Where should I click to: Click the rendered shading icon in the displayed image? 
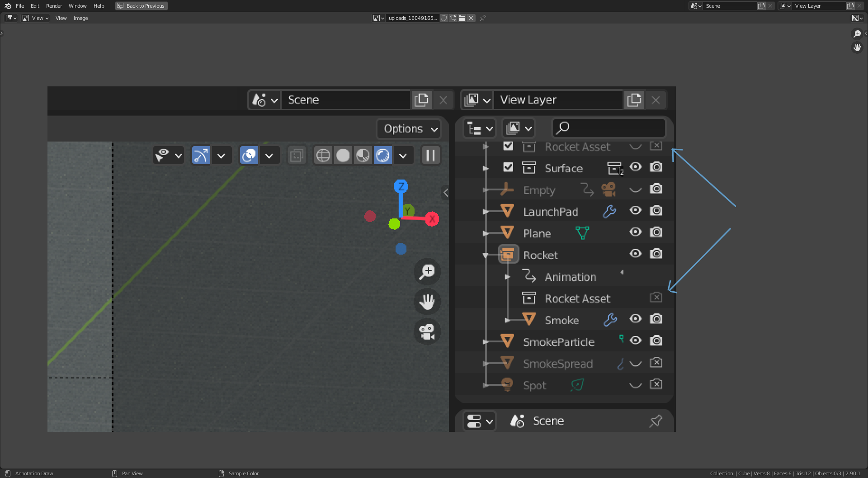pyautogui.click(x=382, y=156)
